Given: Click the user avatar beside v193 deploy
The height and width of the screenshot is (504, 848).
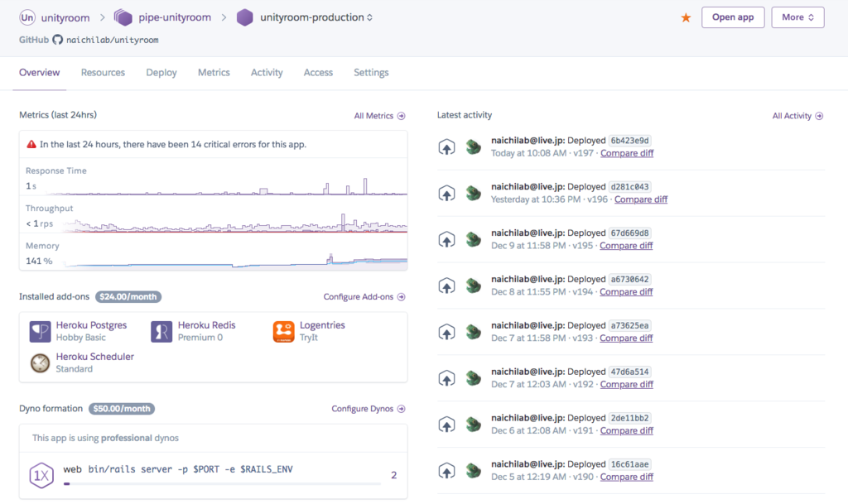Looking at the screenshot, I should [474, 332].
